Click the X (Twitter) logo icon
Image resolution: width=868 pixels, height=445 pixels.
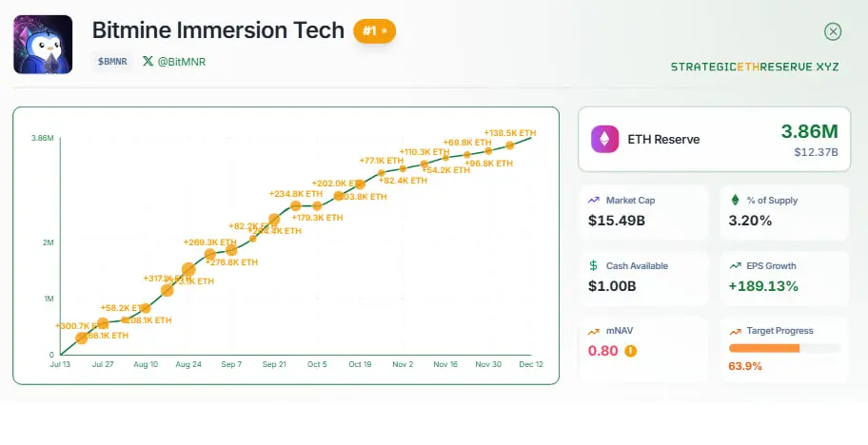[148, 61]
